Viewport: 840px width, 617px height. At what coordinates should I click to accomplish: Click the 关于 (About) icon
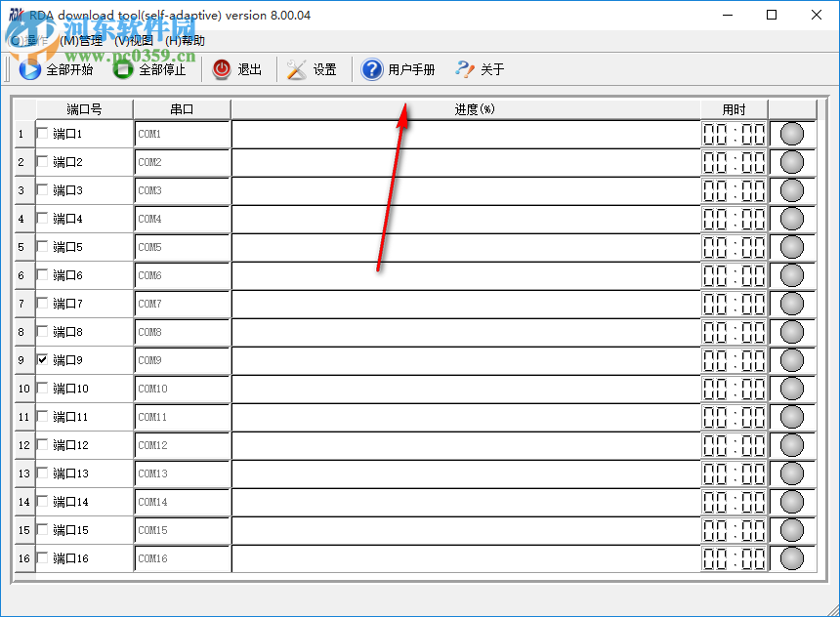pos(463,69)
